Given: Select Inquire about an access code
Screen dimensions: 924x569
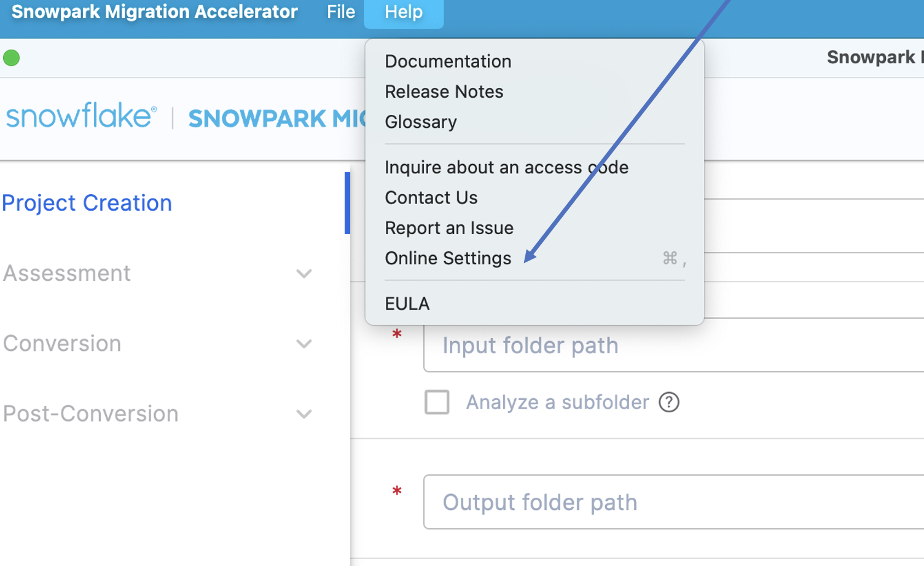Looking at the screenshot, I should [x=506, y=167].
